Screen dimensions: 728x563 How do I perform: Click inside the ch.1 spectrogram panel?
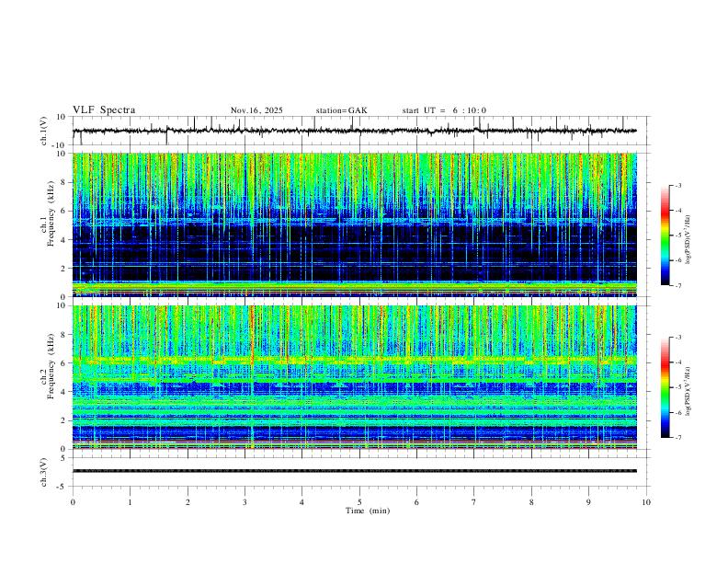point(354,224)
